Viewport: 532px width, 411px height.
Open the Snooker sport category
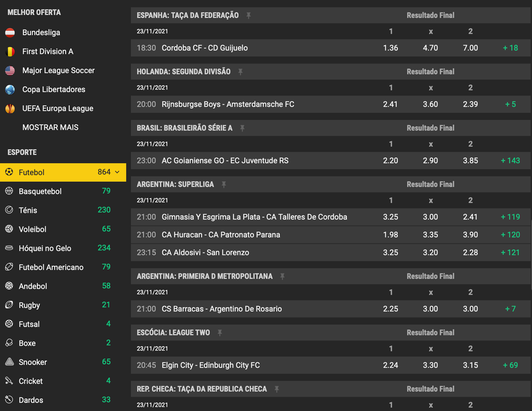pos(63,362)
